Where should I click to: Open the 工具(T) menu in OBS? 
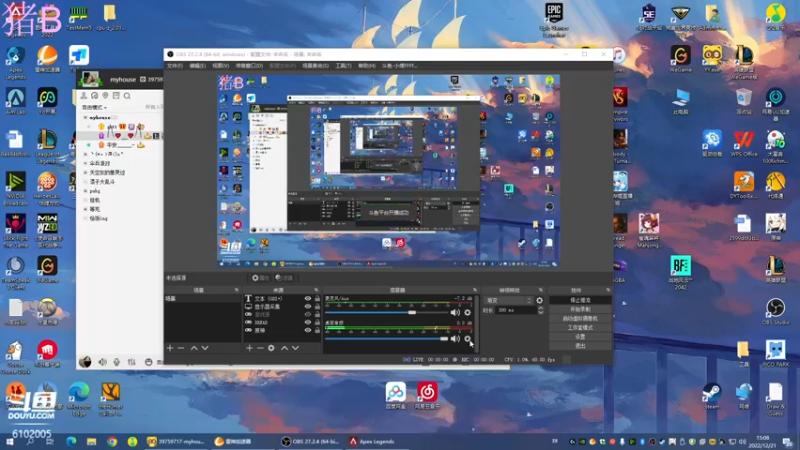click(343, 66)
